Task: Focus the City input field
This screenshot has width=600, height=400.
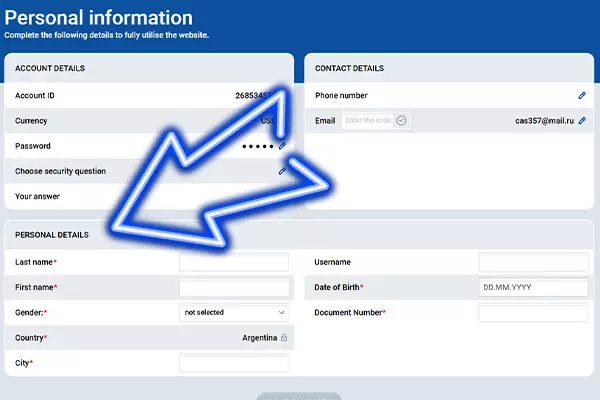Action: coord(234,363)
